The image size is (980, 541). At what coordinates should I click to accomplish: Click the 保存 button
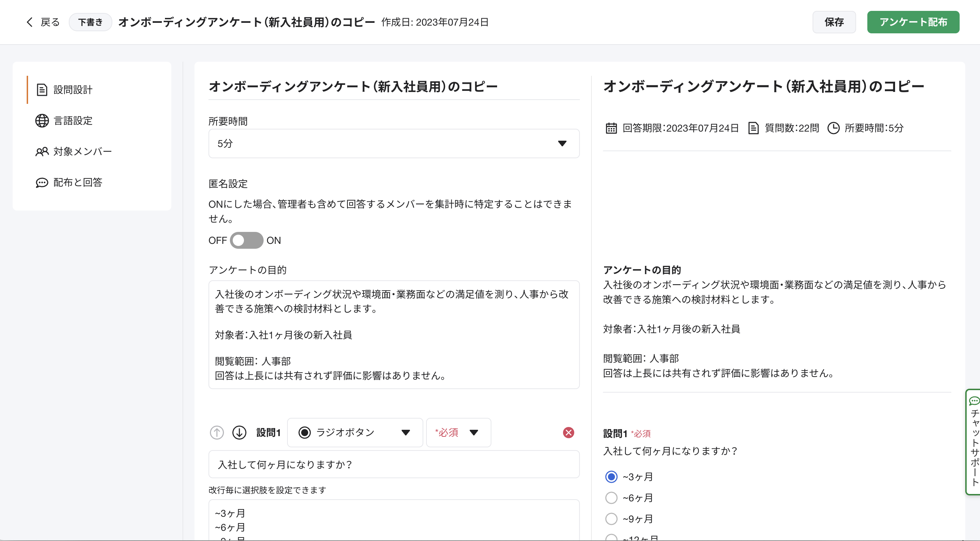834,22
